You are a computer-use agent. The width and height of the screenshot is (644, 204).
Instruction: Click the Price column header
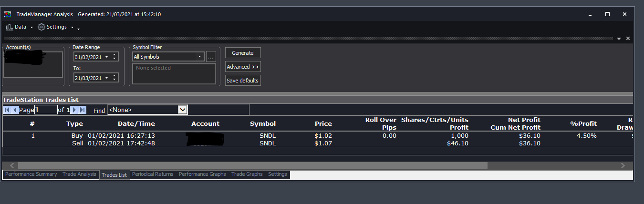323,123
